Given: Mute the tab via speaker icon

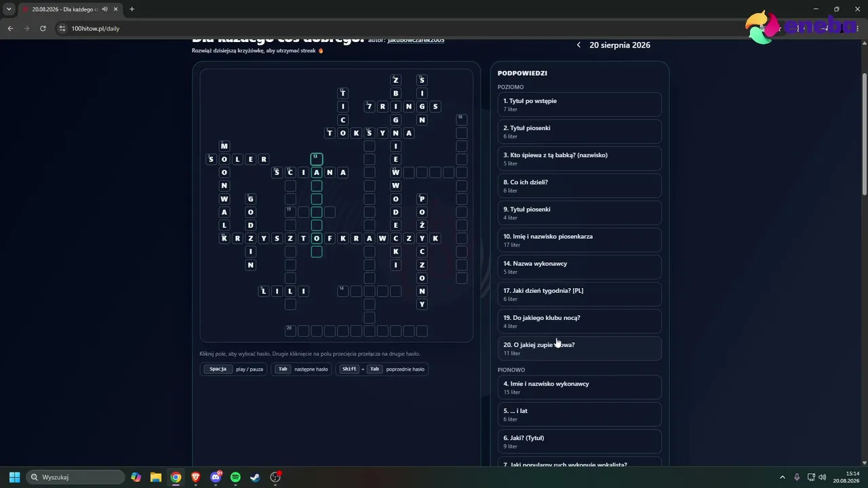Looking at the screenshot, I should tap(105, 9).
